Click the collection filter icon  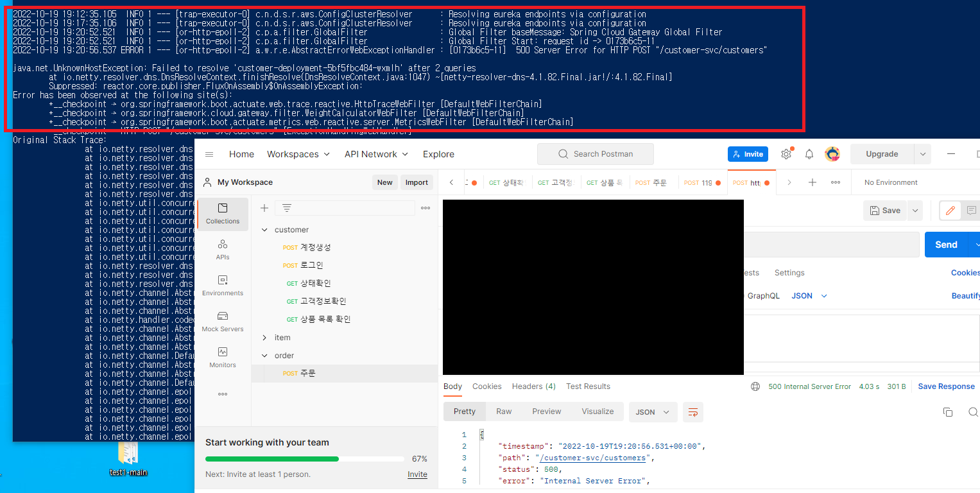(x=287, y=208)
